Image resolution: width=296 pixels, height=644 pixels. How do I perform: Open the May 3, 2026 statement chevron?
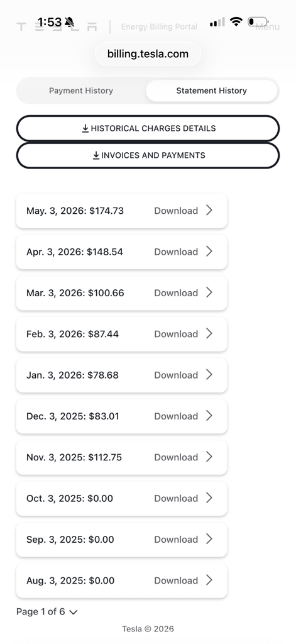click(x=209, y=210)
